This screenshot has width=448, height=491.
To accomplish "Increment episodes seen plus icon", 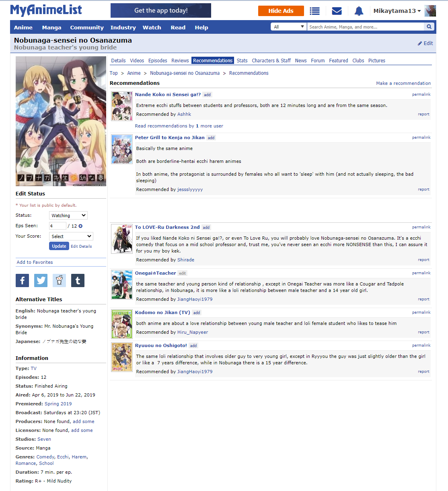I will (x=80, y=226).
